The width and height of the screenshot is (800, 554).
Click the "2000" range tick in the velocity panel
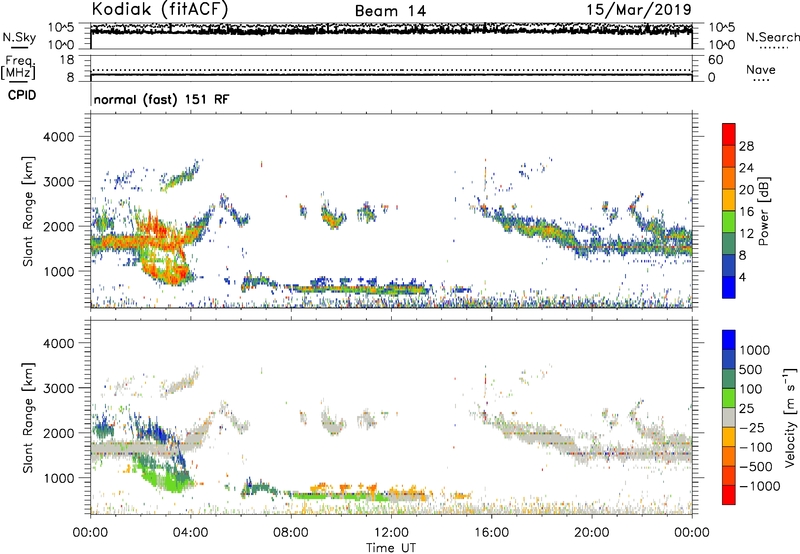[x=58, y=433]
